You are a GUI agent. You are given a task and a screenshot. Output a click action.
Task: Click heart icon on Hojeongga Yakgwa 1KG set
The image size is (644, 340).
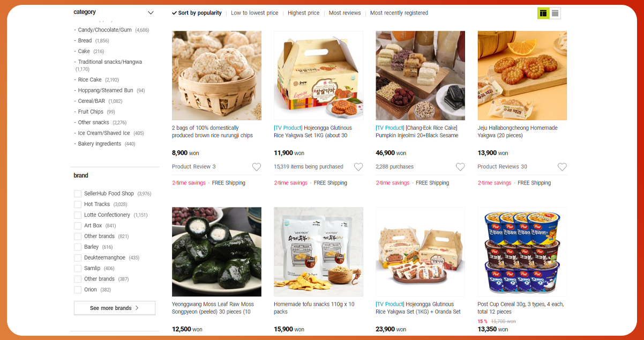358,167
